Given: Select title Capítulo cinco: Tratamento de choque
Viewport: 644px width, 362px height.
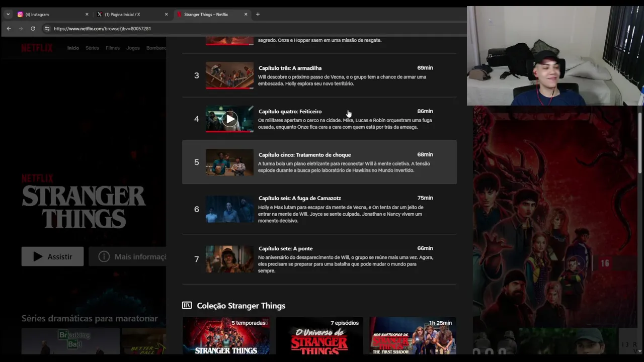Looking at the screenshot, I should [x=304, y=155].
